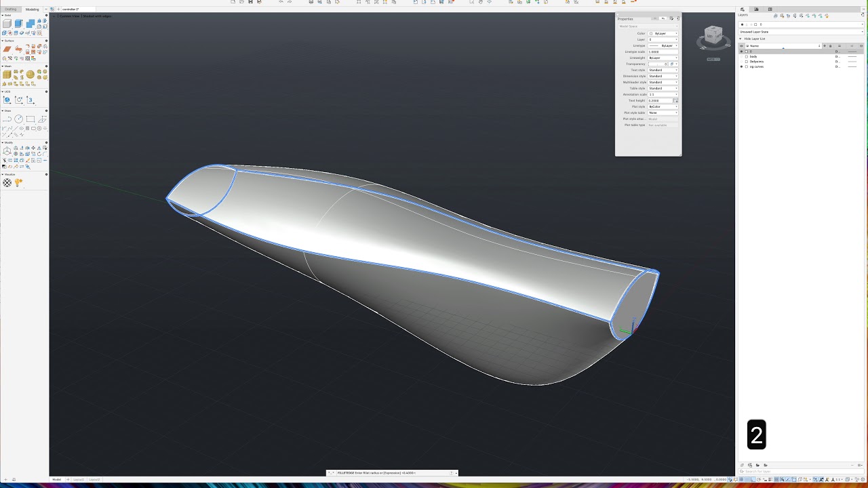
Task: Open the Lineweight dropdown in Properties
Action: click(x=663, y=58)
